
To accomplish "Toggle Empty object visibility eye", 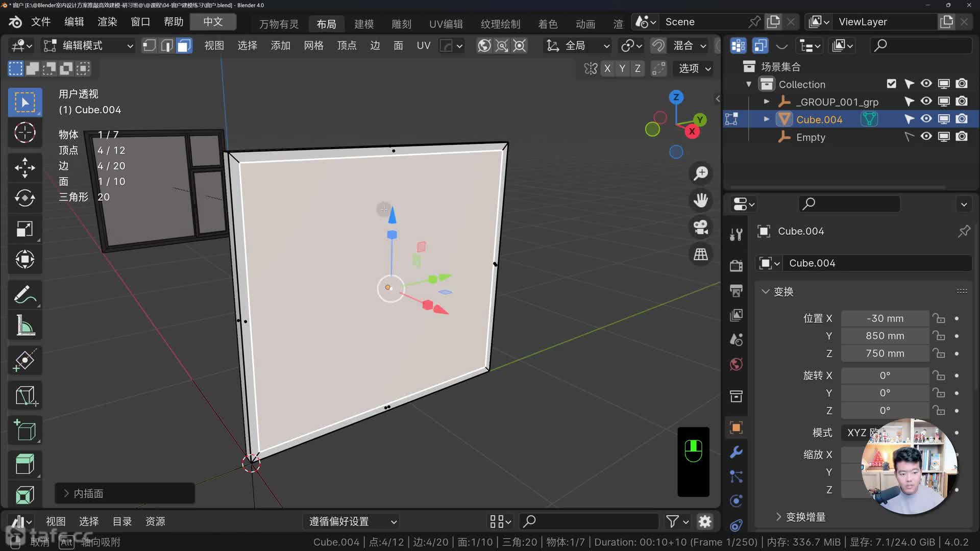I will (926, 137).
